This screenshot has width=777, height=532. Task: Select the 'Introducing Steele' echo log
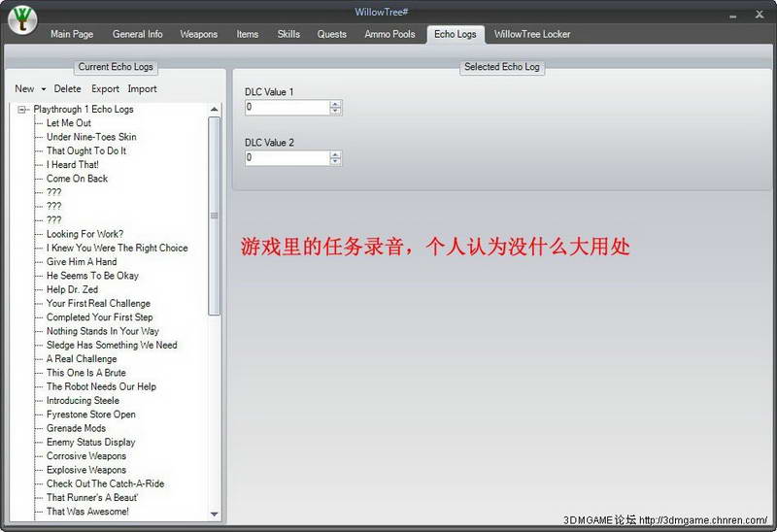(83, 400)
